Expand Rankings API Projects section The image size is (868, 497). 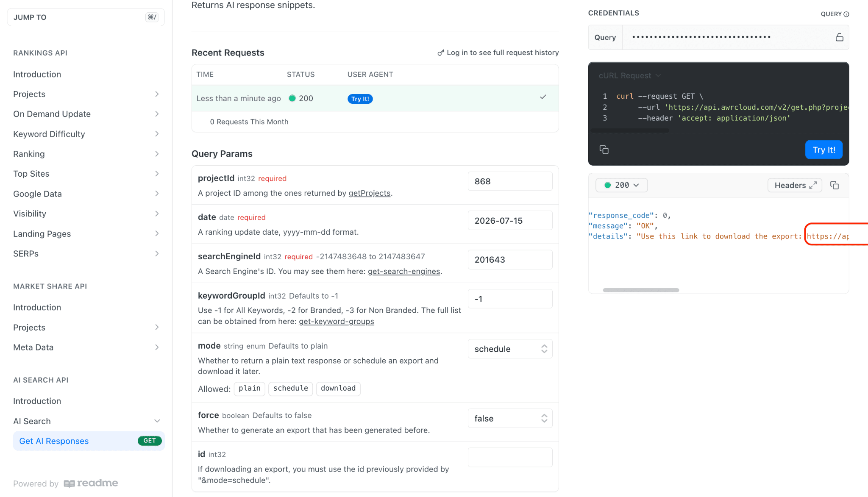(157, 94)
